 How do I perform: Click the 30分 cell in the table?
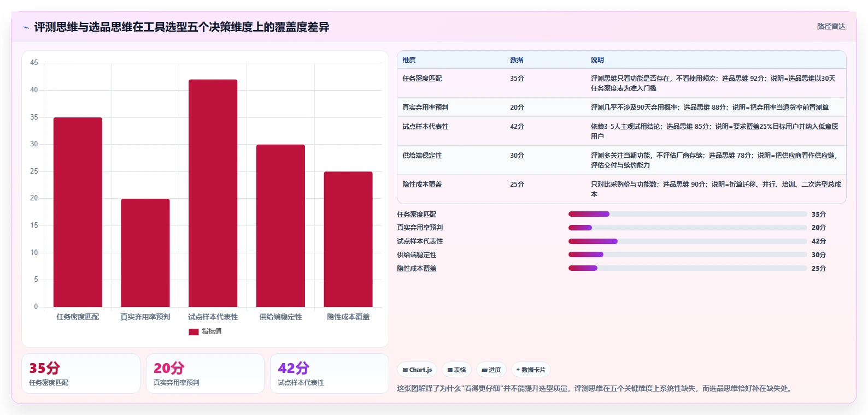pos(517,156)
